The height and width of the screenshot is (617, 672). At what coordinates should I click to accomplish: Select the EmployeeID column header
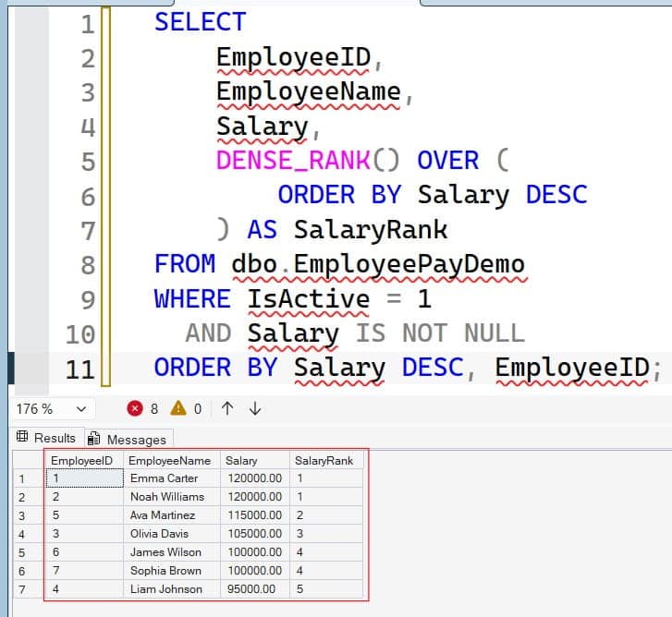pyautogui.click(x=84, y=460)
